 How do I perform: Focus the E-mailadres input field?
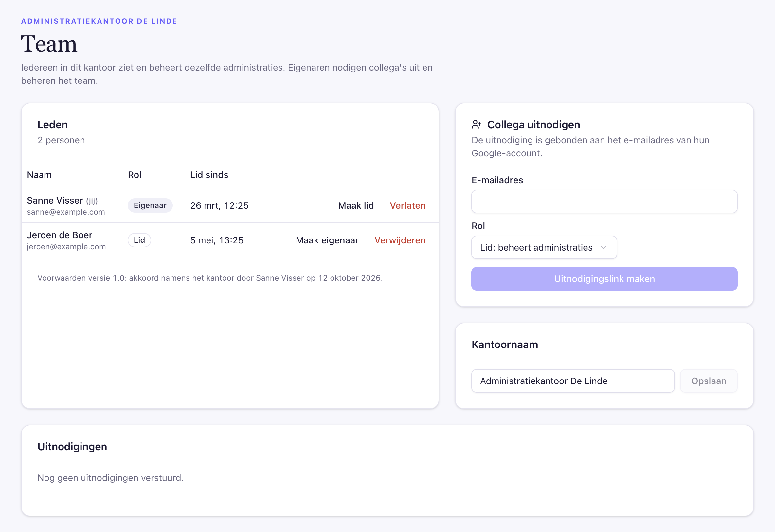tap(604, 202)
